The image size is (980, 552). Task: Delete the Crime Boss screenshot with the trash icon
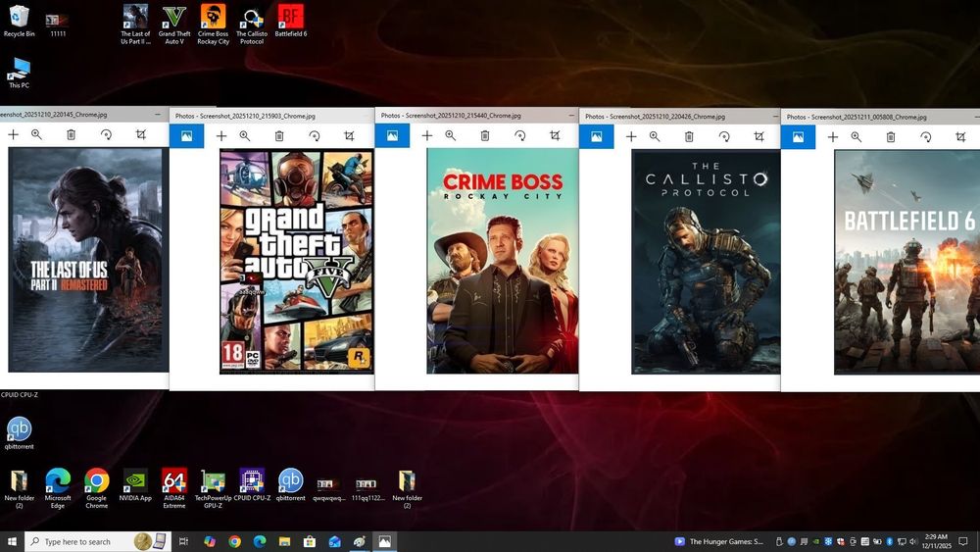click(485, 135)
